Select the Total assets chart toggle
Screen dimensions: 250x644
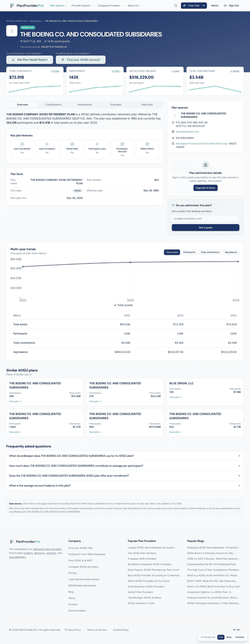click(x=172, y=252)
